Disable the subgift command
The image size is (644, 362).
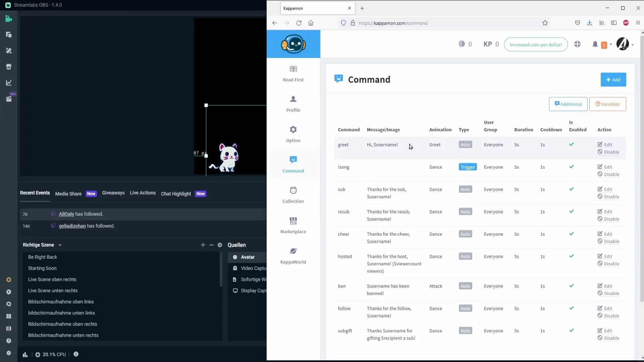click(x=608, y=338)
